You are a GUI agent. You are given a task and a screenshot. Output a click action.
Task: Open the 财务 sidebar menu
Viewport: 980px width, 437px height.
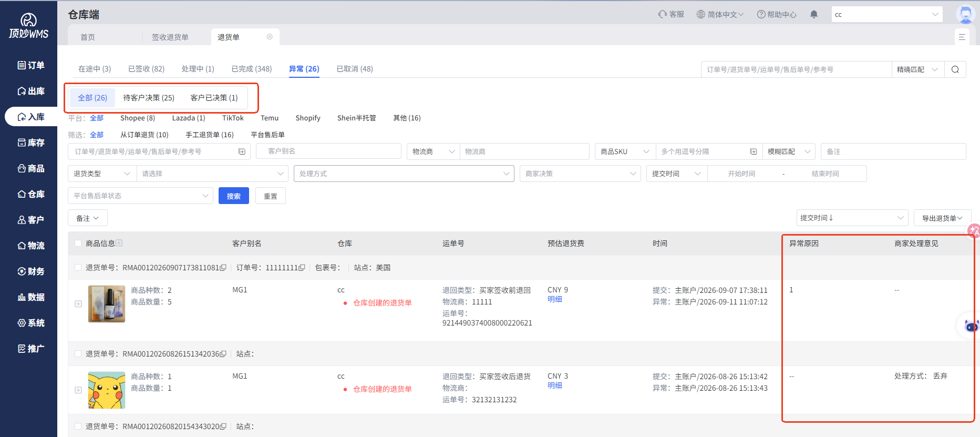(x=30, y=271)
